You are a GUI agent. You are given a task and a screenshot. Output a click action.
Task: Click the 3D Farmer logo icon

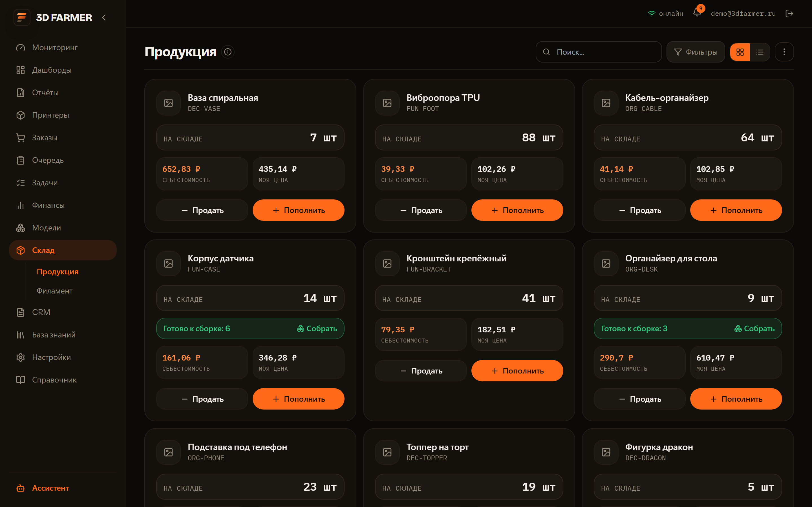pyautogui.click(x=22, y=17)
